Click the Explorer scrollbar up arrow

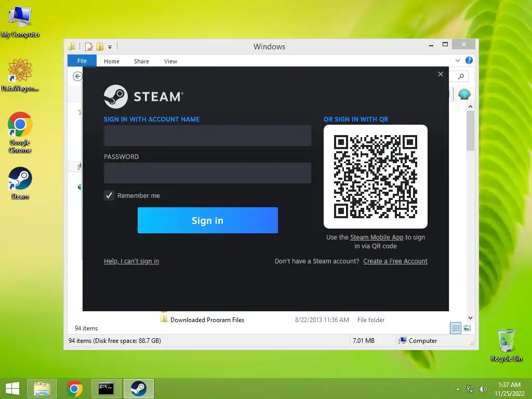point(470,107)
